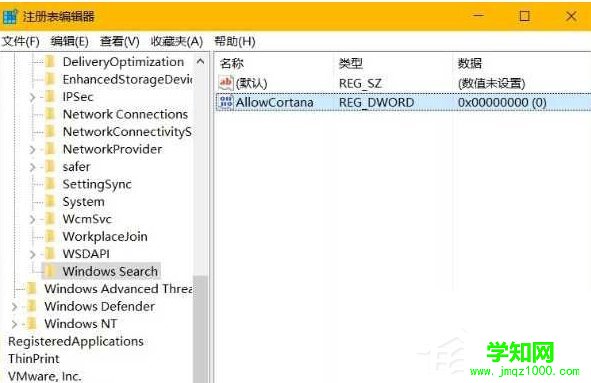Select the Windows Search key

tap(110, 271)
